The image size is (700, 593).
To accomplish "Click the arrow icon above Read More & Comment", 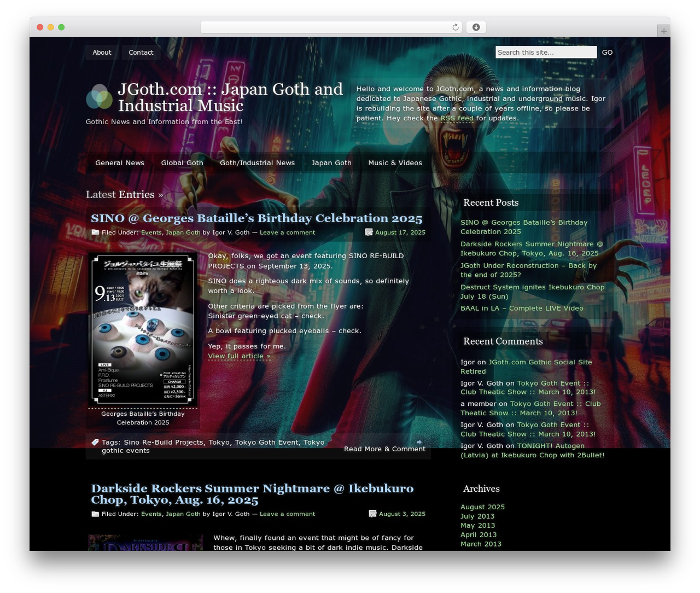I will pos(419,441).
